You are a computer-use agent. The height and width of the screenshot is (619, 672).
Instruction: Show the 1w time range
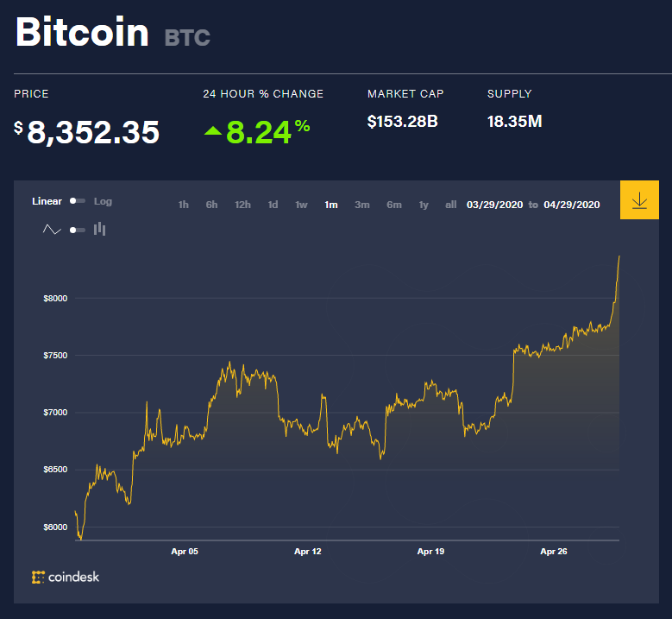coord(301,205)
